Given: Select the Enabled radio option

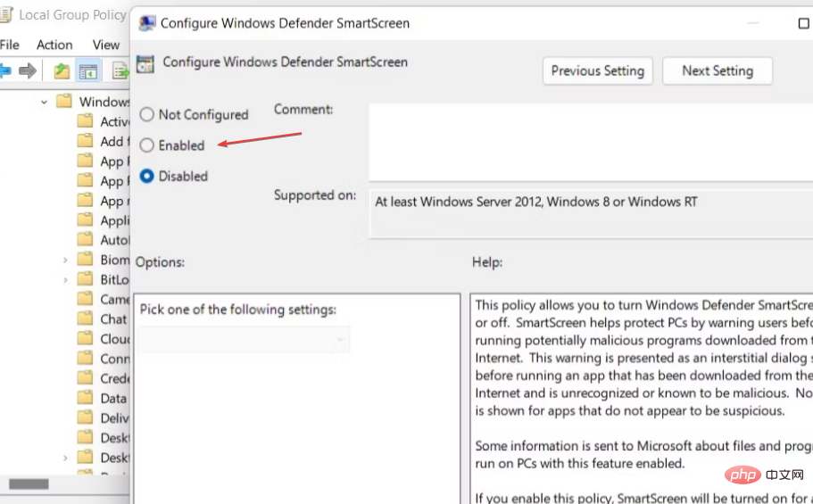Looking at the screenshot, I should click(146, 145).
